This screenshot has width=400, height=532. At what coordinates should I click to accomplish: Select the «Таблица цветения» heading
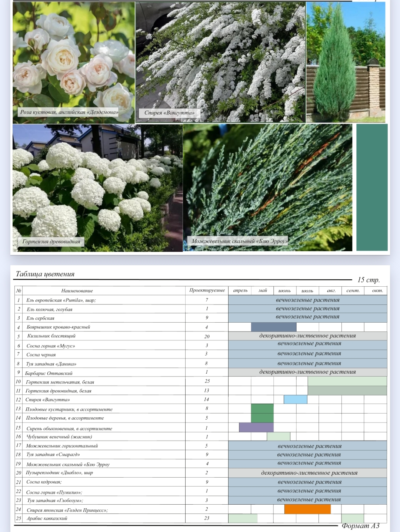45,274
